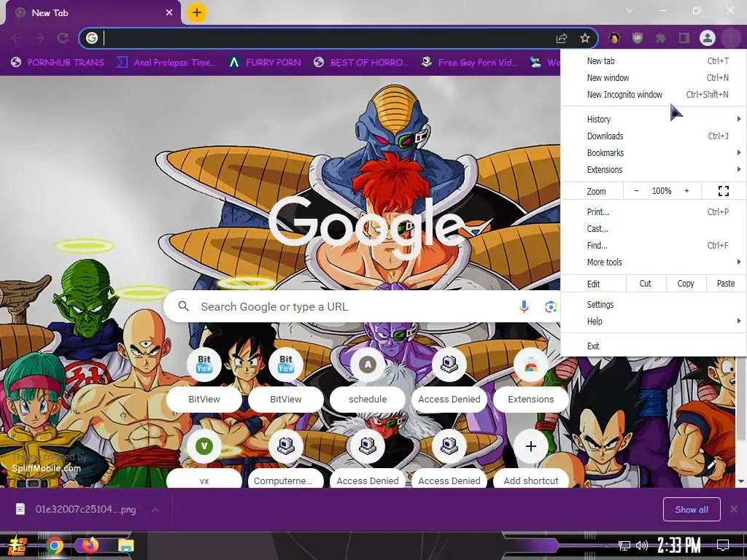The width and height of the screenshot is (747, 560).
Task: Open a new tab with plus button
Action: click(197, 12)
